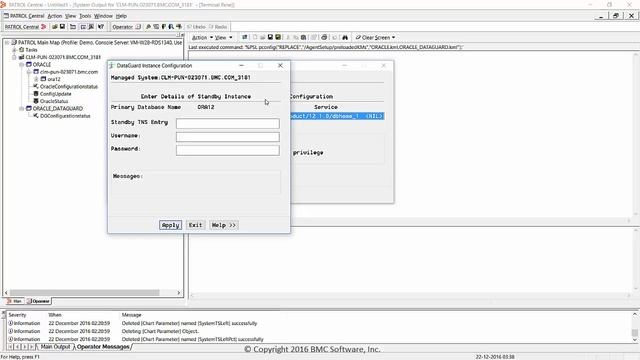Click the Clear Screen button

coord(372,37)
